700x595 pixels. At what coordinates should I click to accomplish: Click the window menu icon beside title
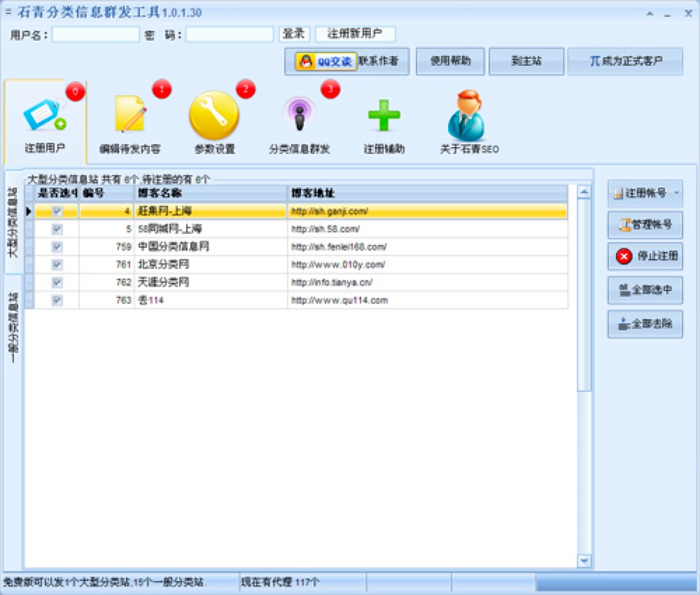coord(8,12)
